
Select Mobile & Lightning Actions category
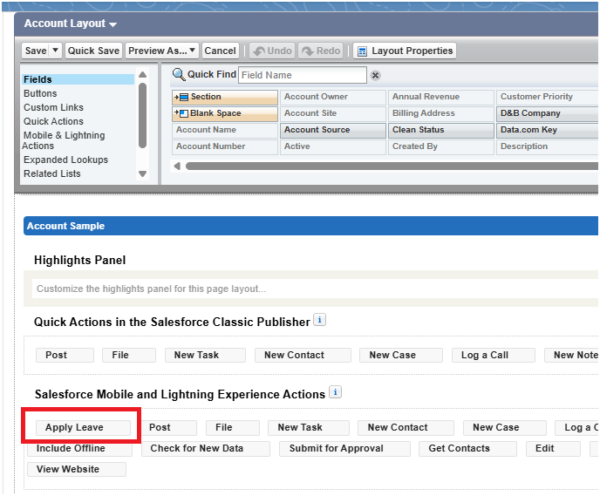click(64, 140)
